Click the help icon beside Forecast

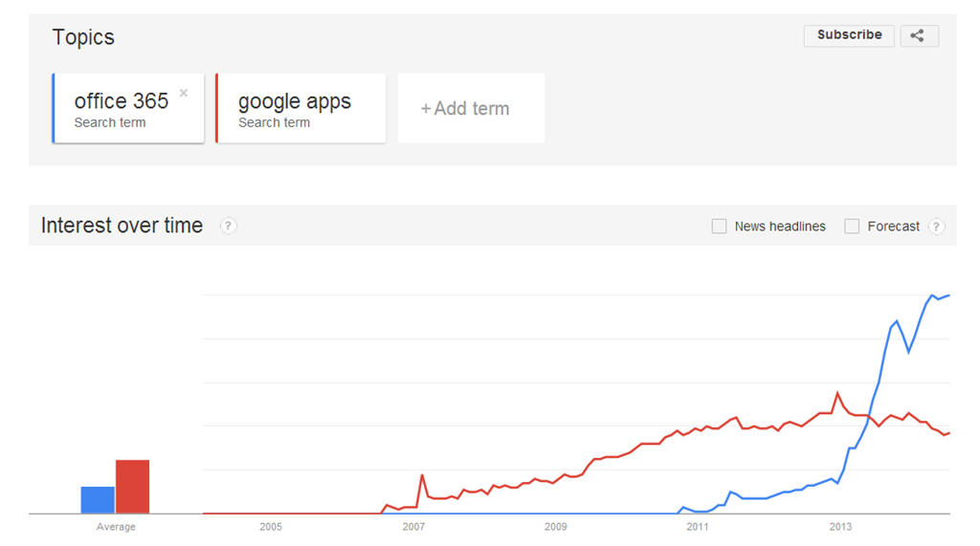pos(937,227)
